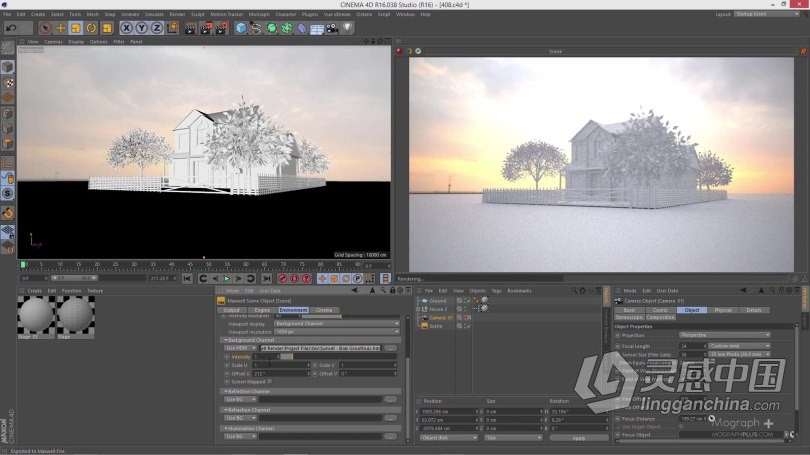
Task: Add a Floor environment object icon
Action: (317, 28)
